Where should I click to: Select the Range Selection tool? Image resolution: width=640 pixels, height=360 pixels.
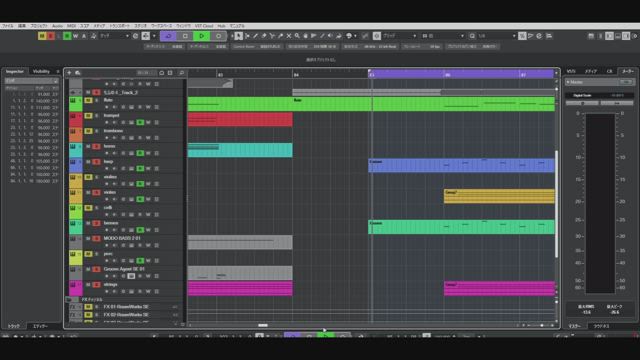tap(247, 36)
